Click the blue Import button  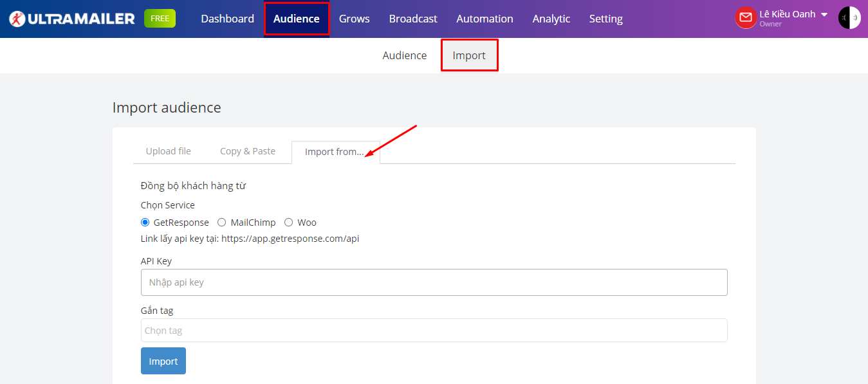[163, 361]
